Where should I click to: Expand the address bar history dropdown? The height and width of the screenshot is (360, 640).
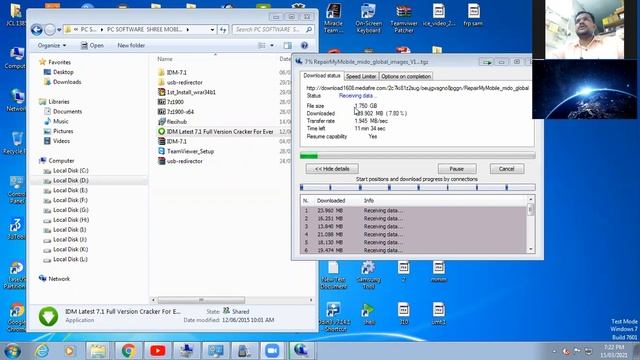click(x=212, y=29)
